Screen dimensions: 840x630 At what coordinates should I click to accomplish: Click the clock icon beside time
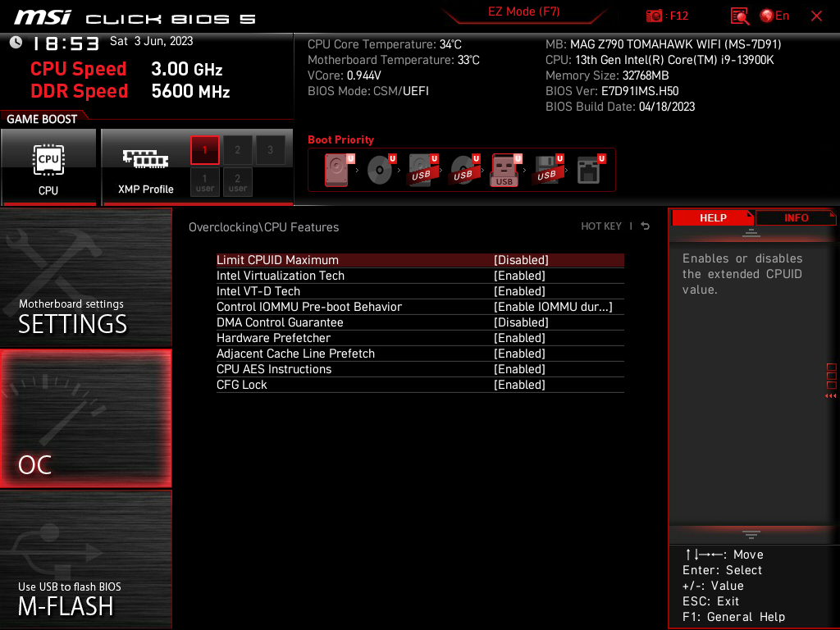(x=16, y=43)
